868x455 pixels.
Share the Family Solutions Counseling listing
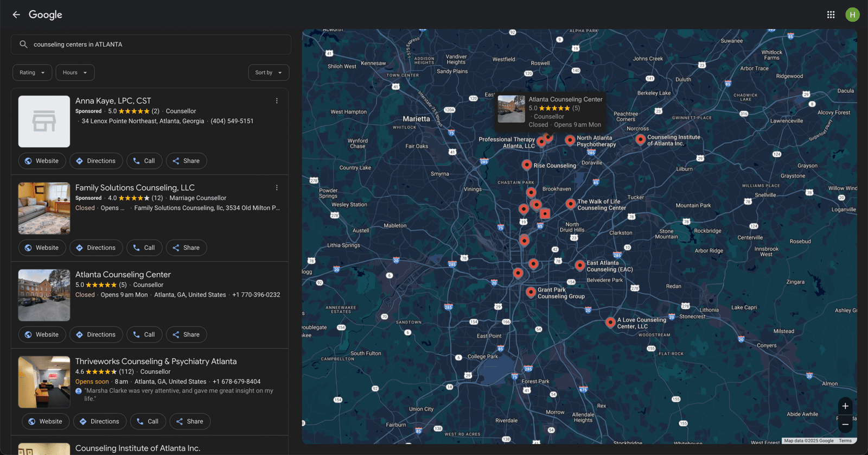tap(186, 248)
